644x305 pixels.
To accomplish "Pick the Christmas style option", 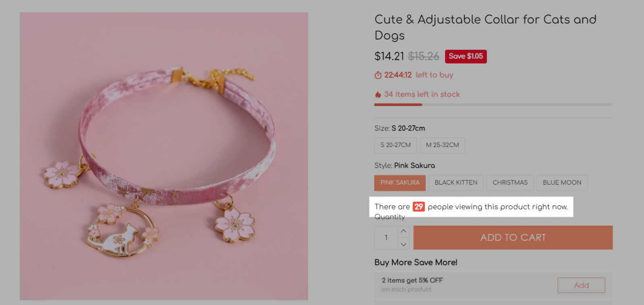I will point(510,183).
